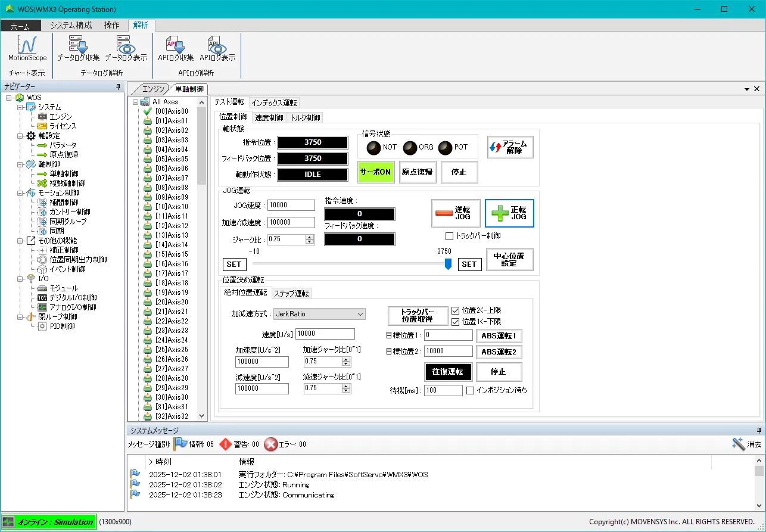The width and height of the screenshot is (766, 532).
Task: Enable トラックバー制御 checkbox
Action: 450,236
